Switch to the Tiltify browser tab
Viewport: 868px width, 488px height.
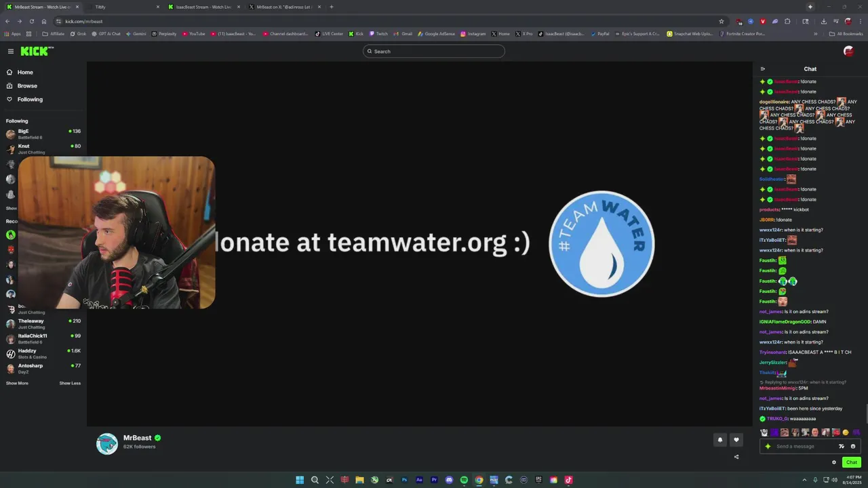click(122, 7)
